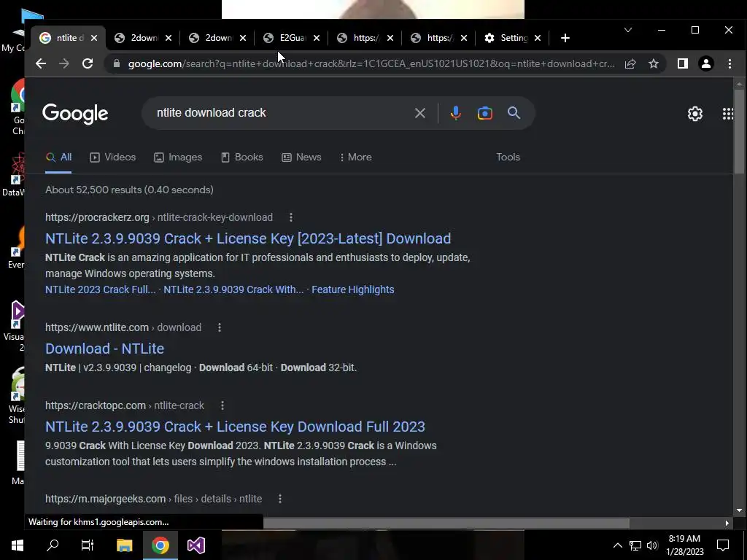This screenshot has width=747, height=560.
Task: Open NTLite Crack License Key Full 2023 result
Action: 235,427
